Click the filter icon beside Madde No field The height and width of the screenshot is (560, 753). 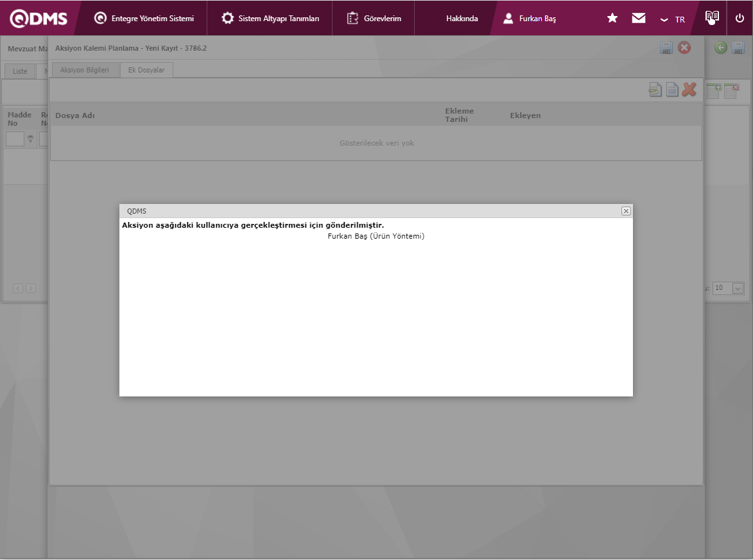30,139
